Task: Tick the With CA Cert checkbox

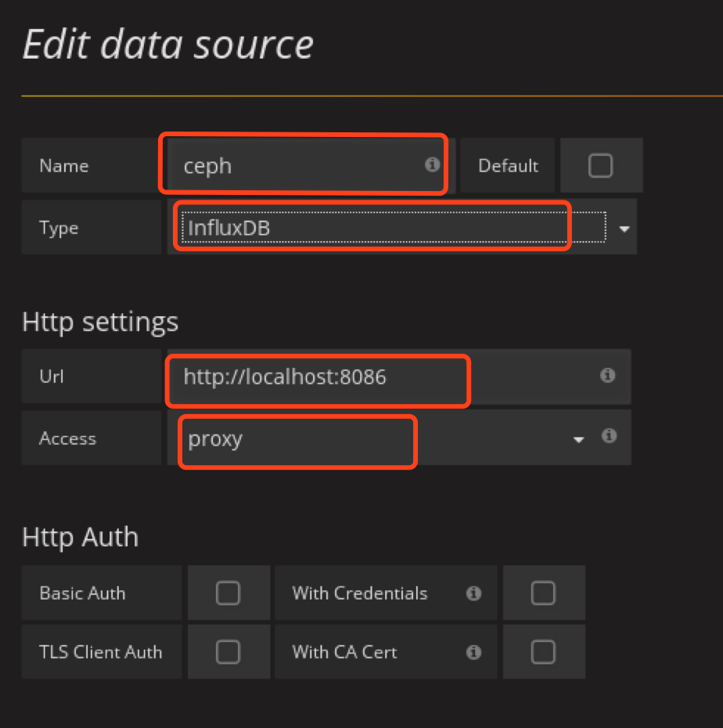Action: (543, 651)
